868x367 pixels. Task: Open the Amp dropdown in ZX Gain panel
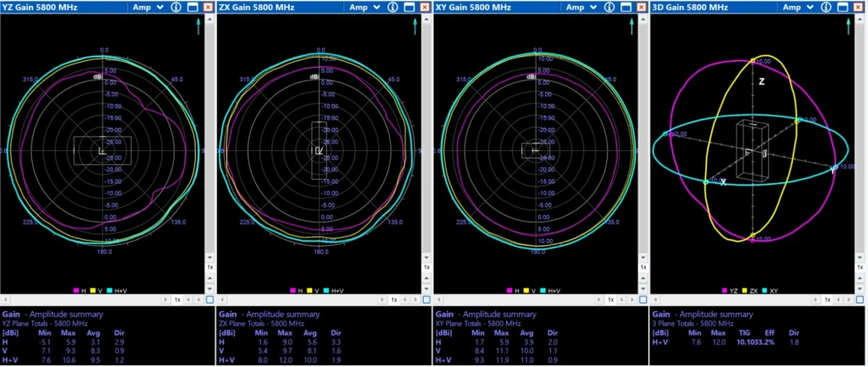364,7
